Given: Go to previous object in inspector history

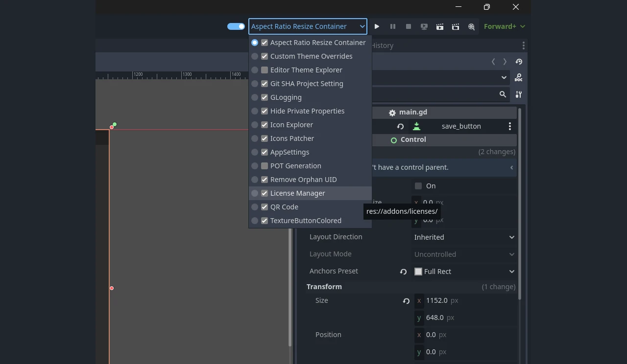Looking at the screenshot, I should coord(493,62).
